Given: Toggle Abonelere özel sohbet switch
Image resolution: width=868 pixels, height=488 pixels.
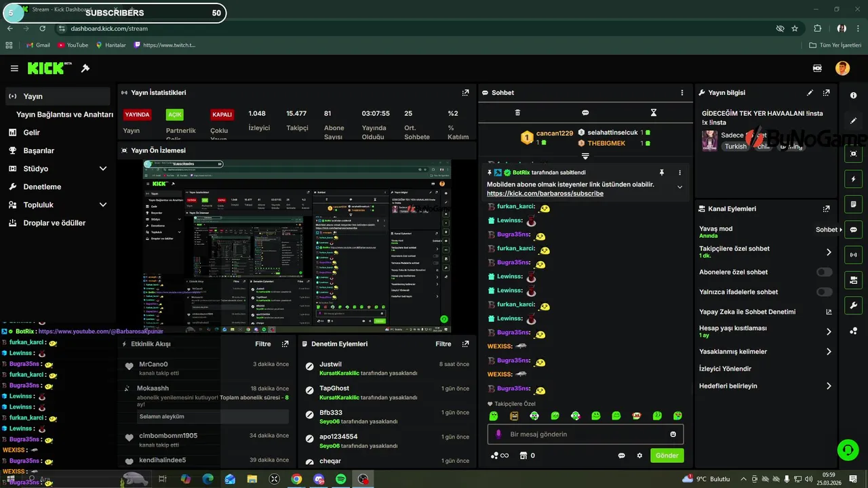Looking at the screenshot, I should (x=824, y=272).
